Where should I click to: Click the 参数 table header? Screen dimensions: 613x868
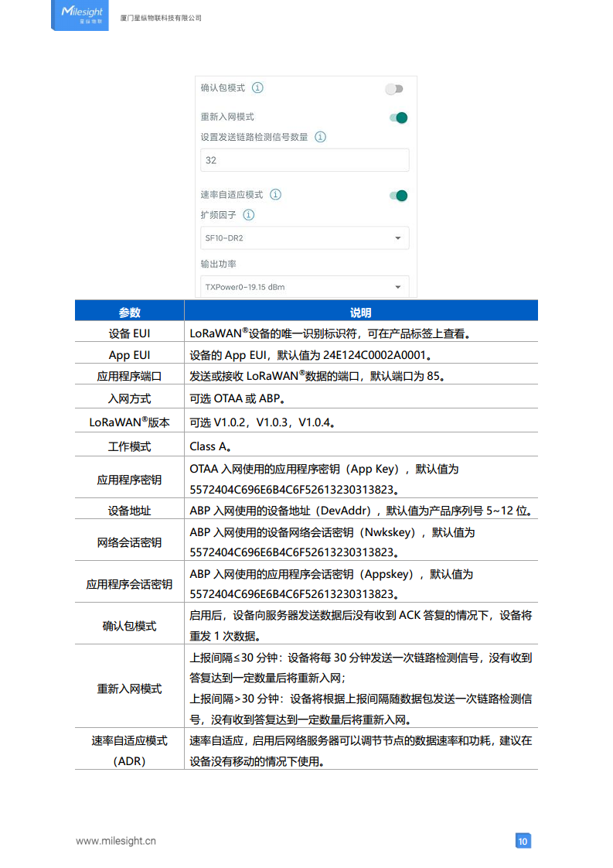click(129, 312)
